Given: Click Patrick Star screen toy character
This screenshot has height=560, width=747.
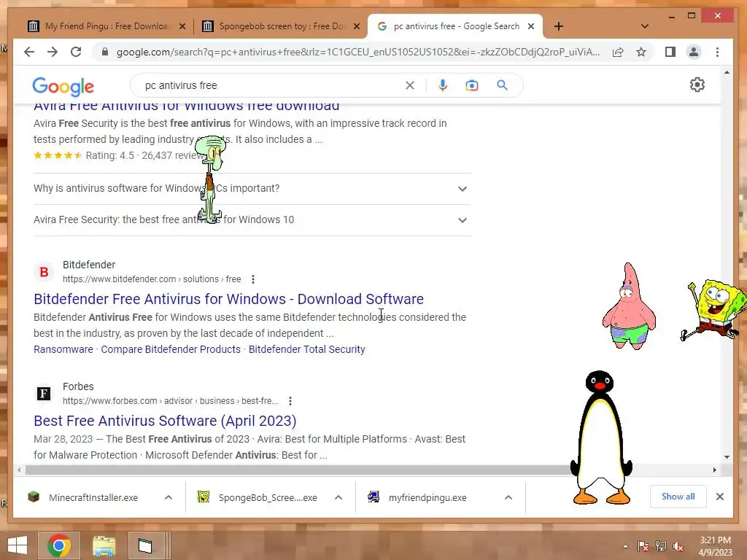Looking at the screenshot, I should tap(629, 306).
